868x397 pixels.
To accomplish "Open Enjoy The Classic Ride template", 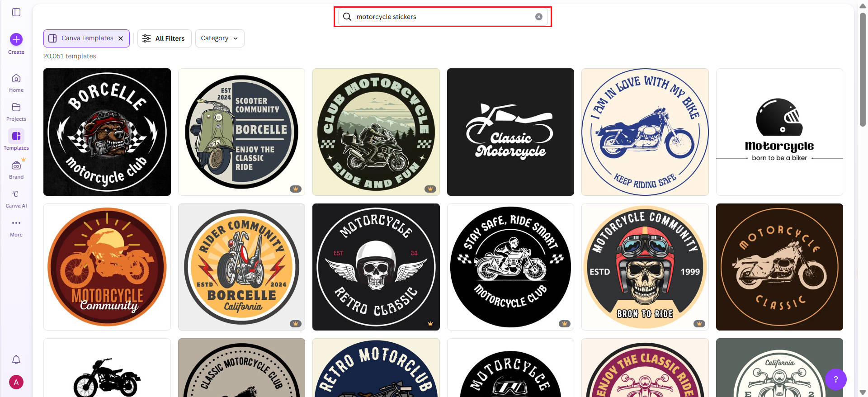I will (x=645, y=368).
